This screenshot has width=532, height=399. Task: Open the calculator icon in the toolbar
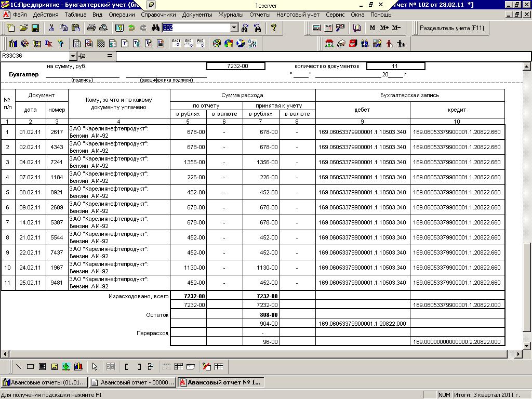click(x=316, y=28)
